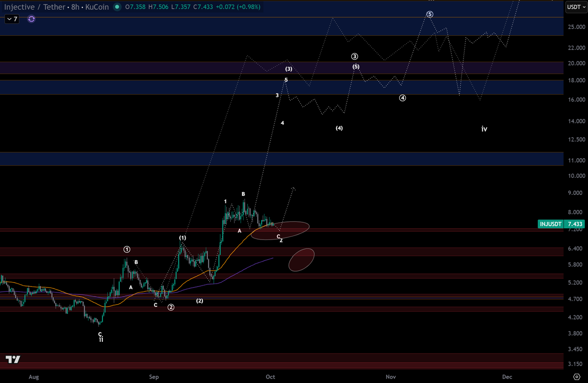Open chart settings gear icon
The image size is (588, 383).
pos(577,376)
